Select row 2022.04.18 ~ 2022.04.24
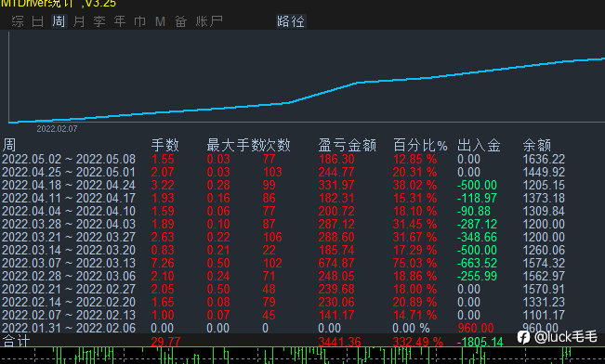Image resolution: width=605 pixels, height=364 pixels. pos(283,185)
